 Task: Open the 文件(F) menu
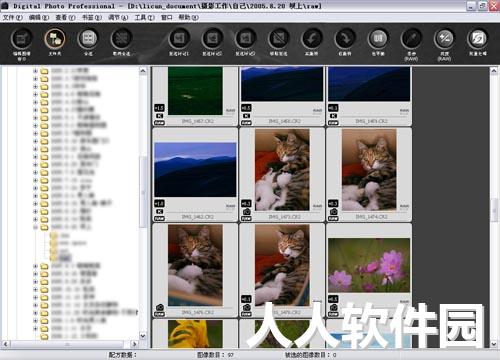pos(12,17)
